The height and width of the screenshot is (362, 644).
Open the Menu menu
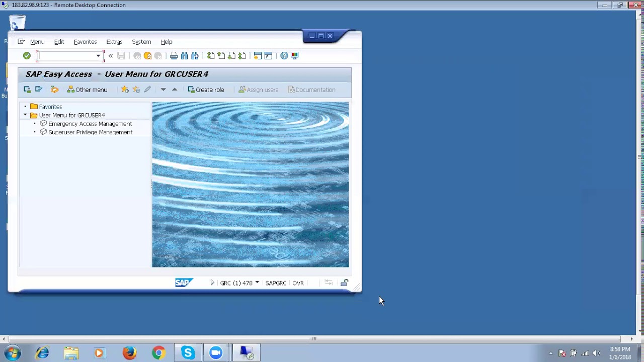click(37, 42)
